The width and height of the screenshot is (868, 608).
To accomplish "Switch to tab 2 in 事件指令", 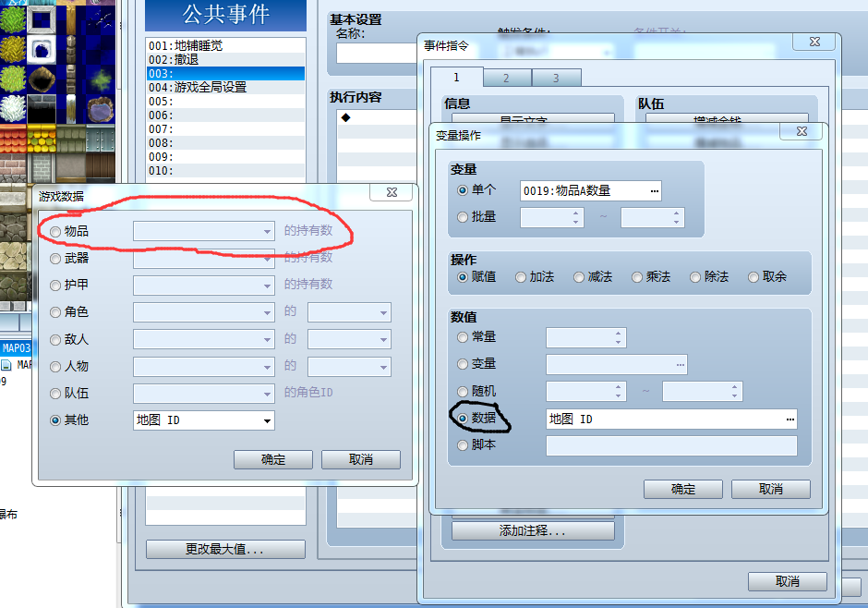I will (506, 78).
